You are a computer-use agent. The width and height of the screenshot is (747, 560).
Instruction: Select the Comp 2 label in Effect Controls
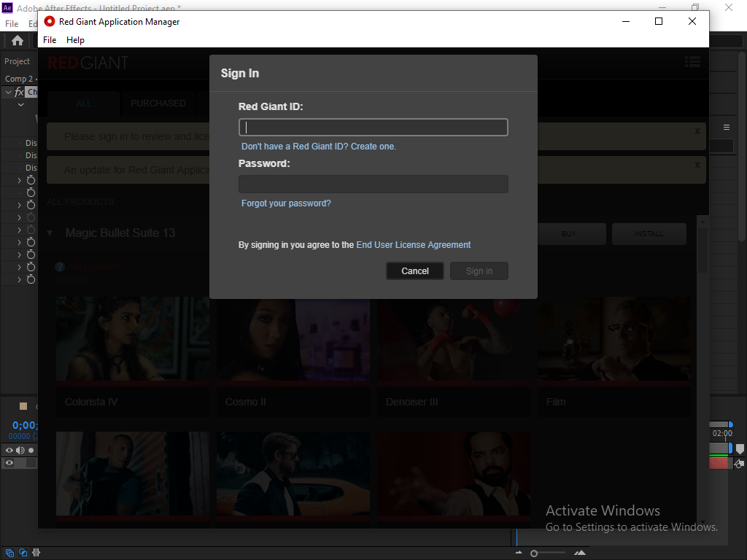click(x=18, y=79)
